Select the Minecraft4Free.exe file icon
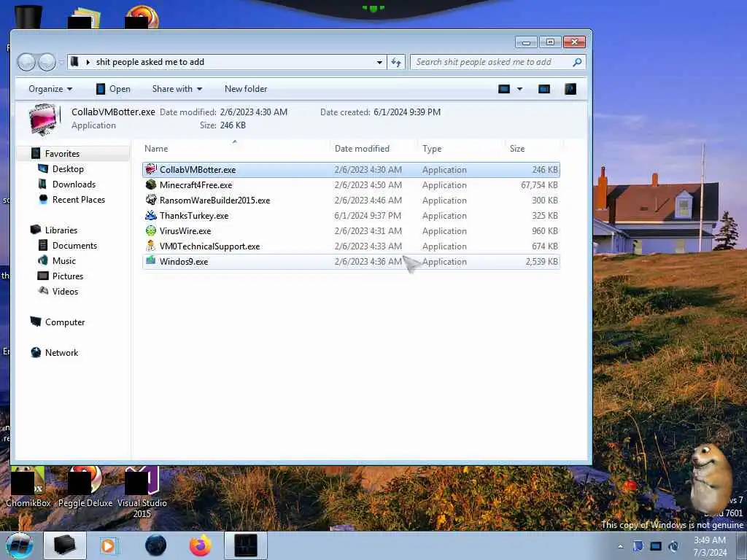The height and width of the screenshot is (560, 747). [151, 184]
